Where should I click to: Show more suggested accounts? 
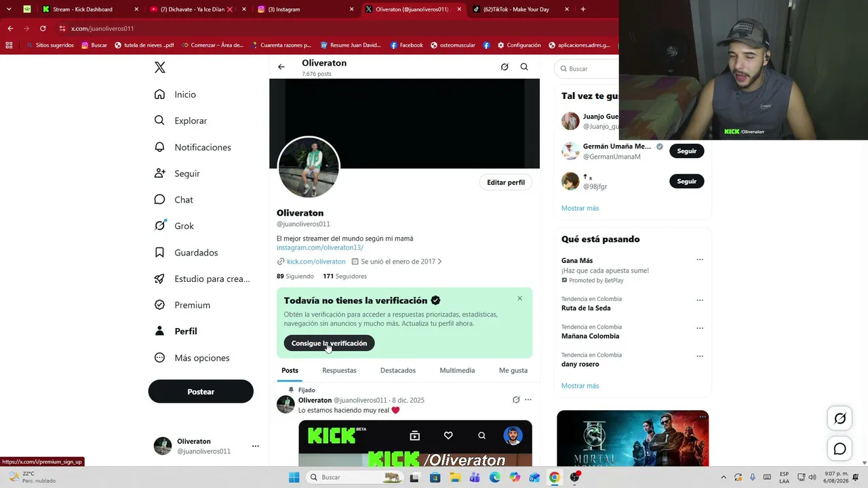(x=580, y=208)
